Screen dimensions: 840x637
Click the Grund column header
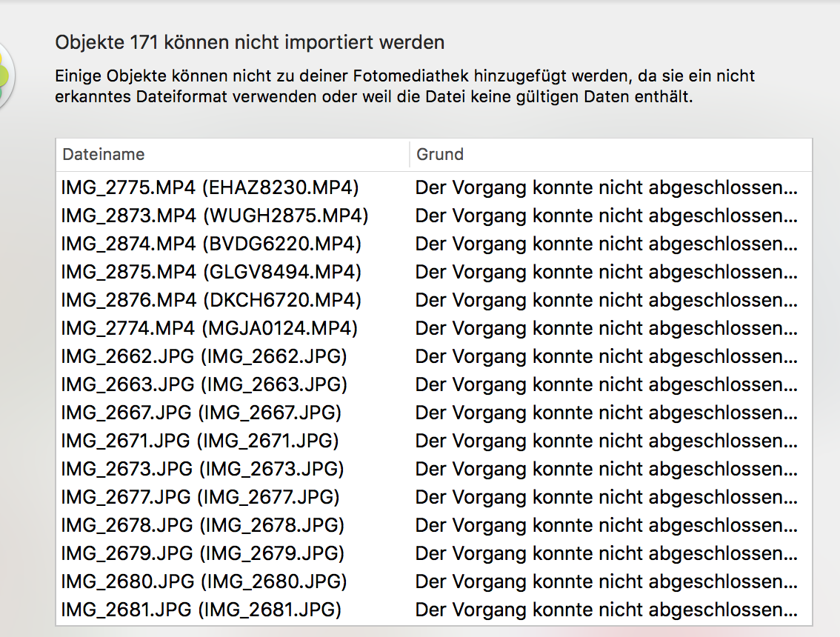point(440,155)
